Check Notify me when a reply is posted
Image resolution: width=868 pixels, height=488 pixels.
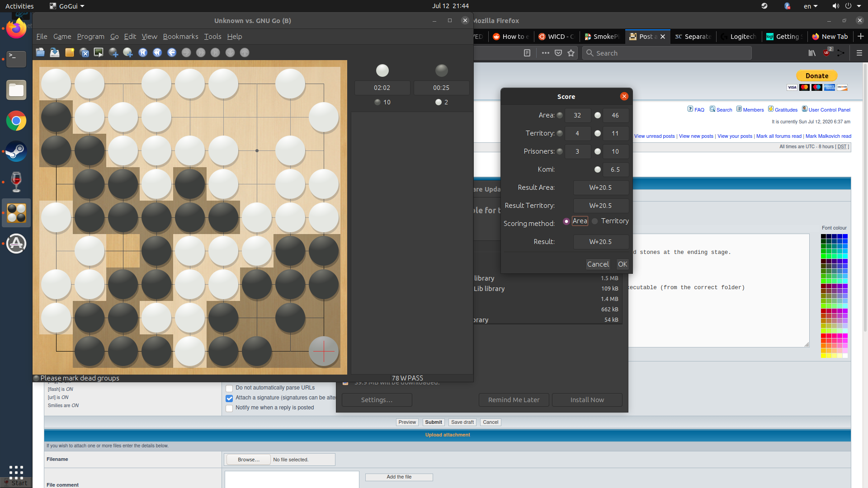[229, 408]
